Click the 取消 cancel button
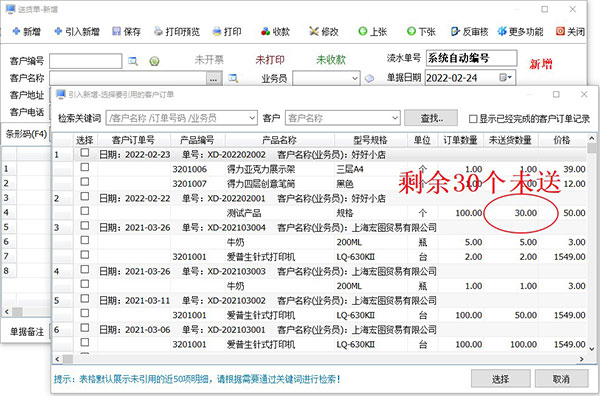600x396 pixels. 561,378
